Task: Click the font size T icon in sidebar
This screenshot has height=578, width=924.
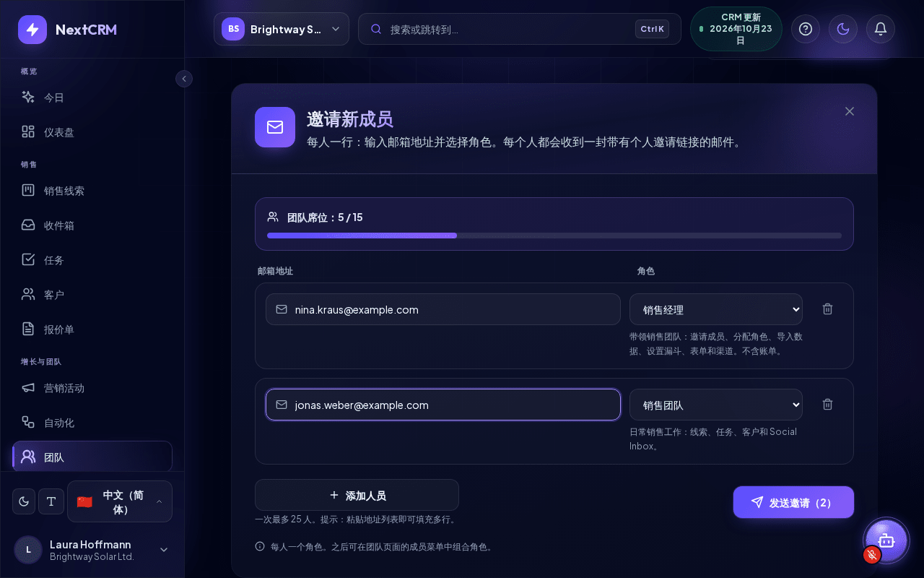Action: pos(51,501)
